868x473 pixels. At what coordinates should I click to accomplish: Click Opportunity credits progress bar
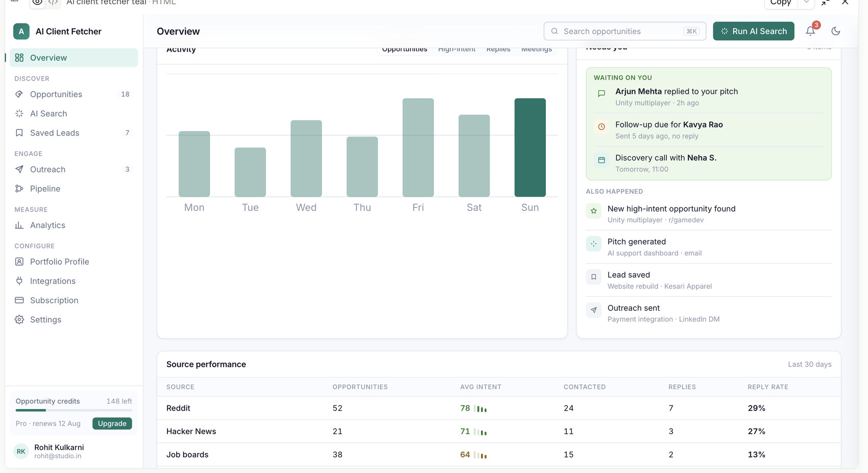[74, 410]
